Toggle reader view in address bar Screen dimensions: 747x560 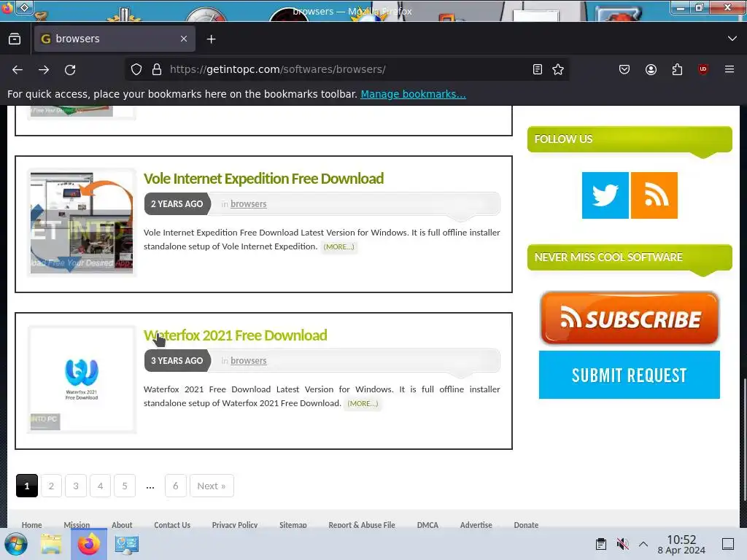[x=538, y=69]
